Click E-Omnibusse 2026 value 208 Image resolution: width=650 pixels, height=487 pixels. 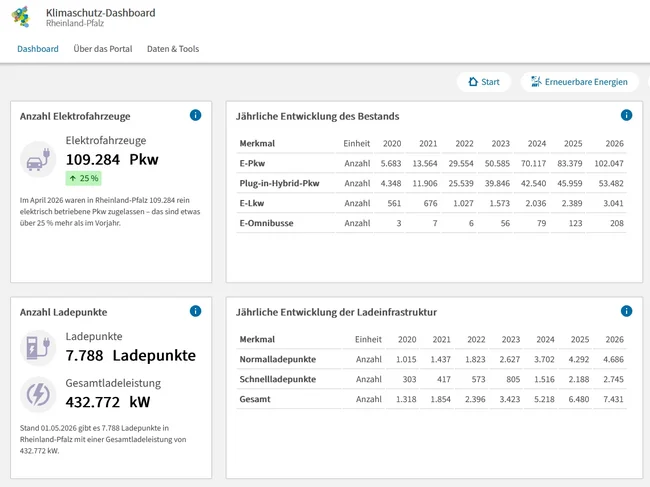[x=616, y=223]
